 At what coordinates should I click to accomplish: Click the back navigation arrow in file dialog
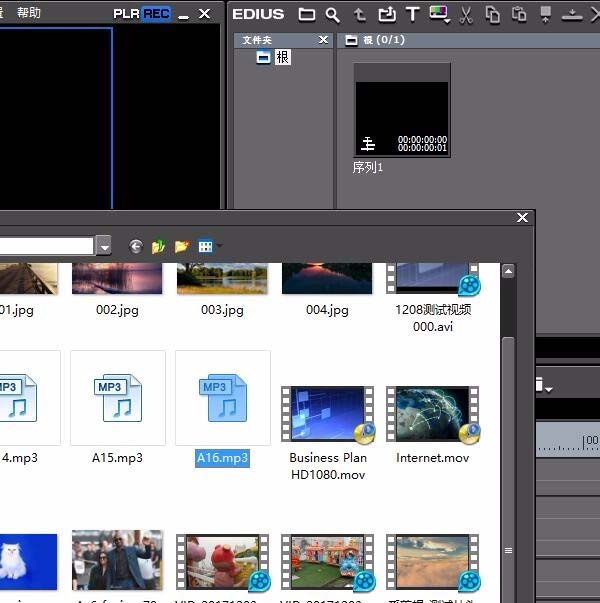[x=136, y=246]
